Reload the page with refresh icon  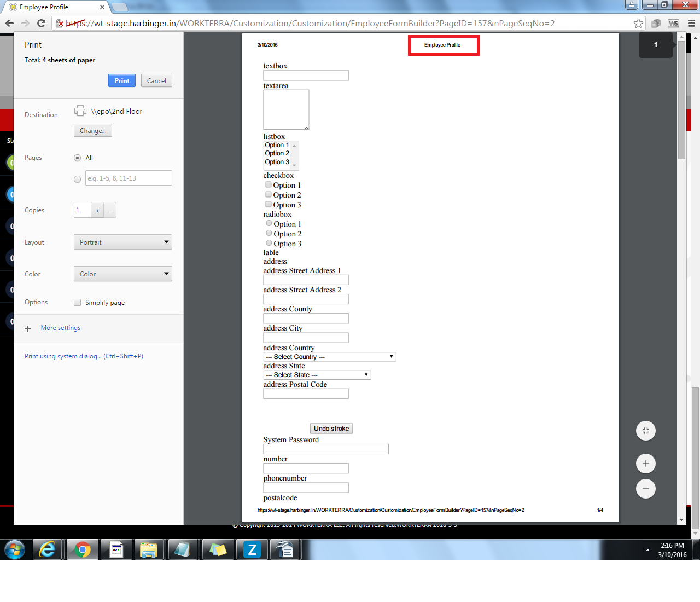click(x=41, y=23)
